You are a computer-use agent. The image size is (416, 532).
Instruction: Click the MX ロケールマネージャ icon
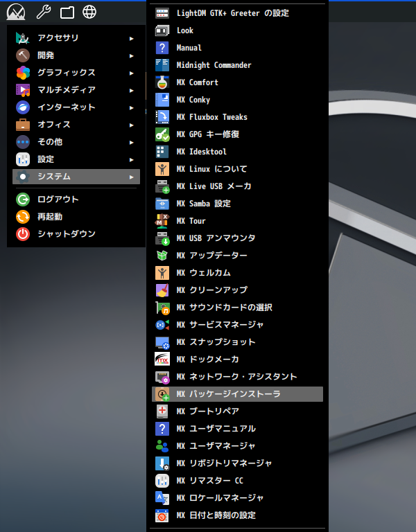point(162,498)
